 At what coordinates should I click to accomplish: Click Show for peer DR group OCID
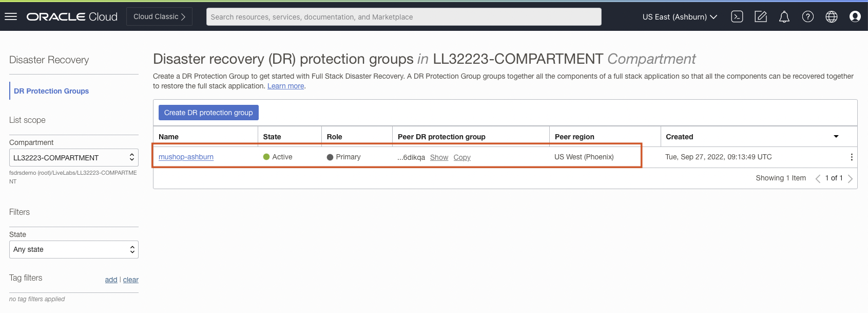coord(439,157)
